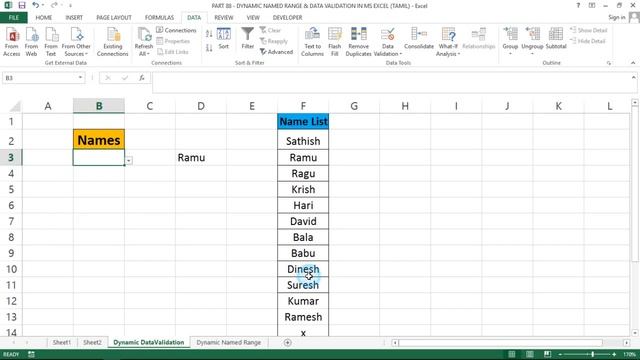This screenshot has width=640, height=360.
Task: Save the workbook
Action: (x=22, y=5)
